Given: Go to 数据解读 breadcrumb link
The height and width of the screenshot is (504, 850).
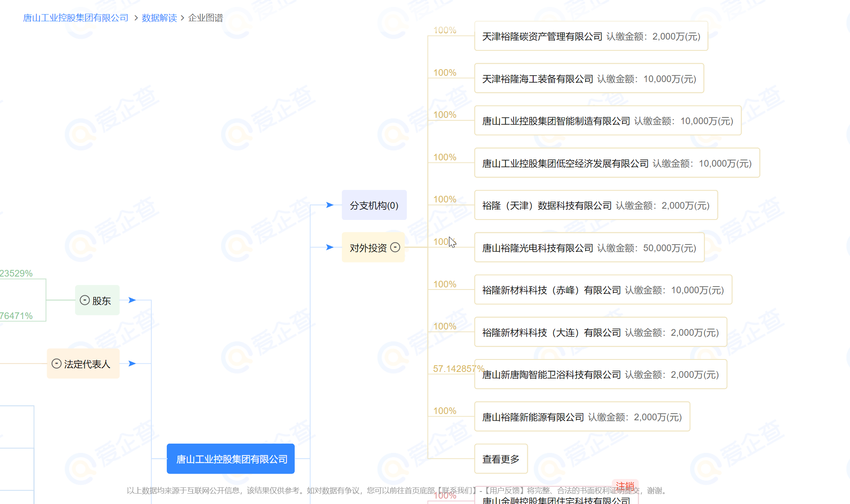Looking at the screenshot, I should point(159,18).
